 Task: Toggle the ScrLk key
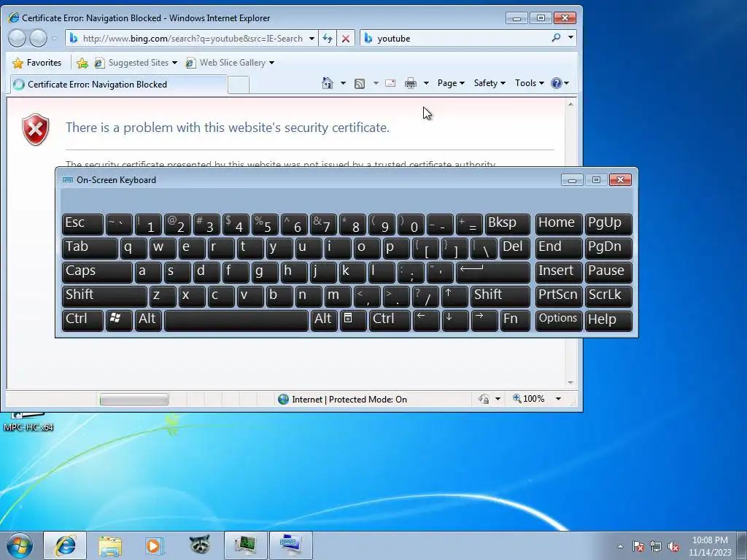(x=608, y=296)
